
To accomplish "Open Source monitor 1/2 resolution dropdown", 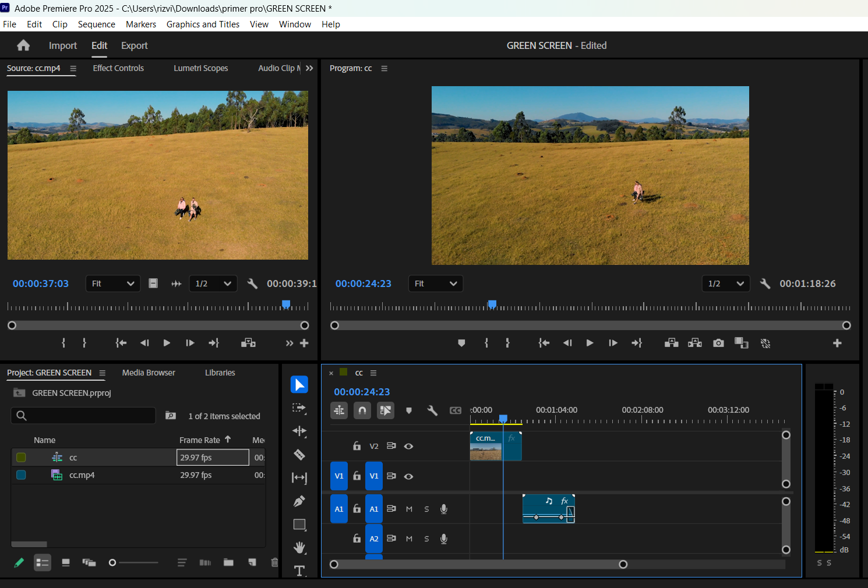I will 213,284.
